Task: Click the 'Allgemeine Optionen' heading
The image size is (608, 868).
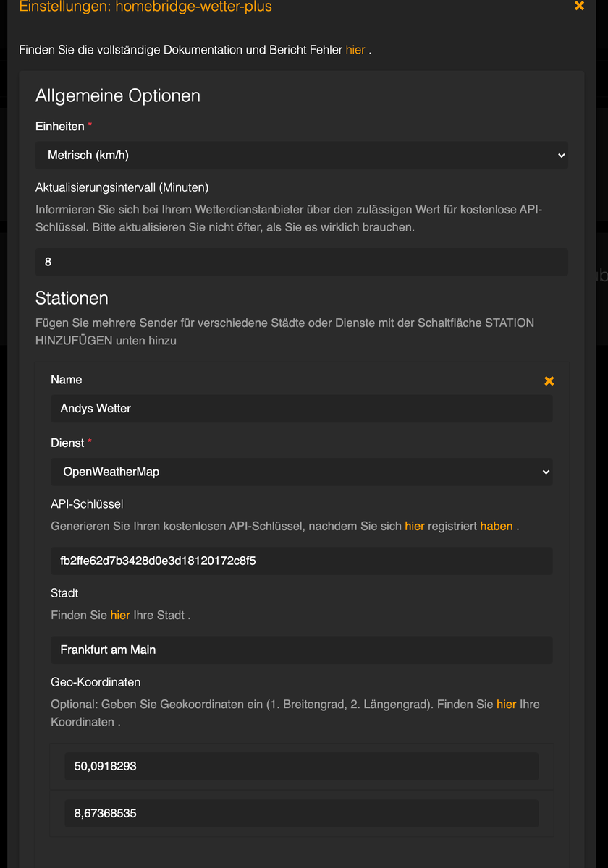Action: (x=118, y=95)
